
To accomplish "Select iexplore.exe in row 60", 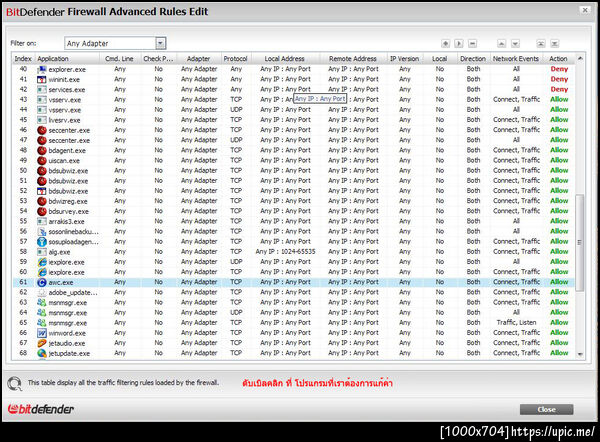I will coord(66,272).
